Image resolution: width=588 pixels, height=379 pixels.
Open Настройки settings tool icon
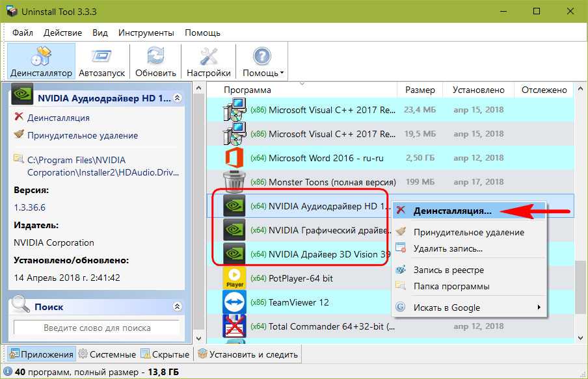tap(208, 57)
